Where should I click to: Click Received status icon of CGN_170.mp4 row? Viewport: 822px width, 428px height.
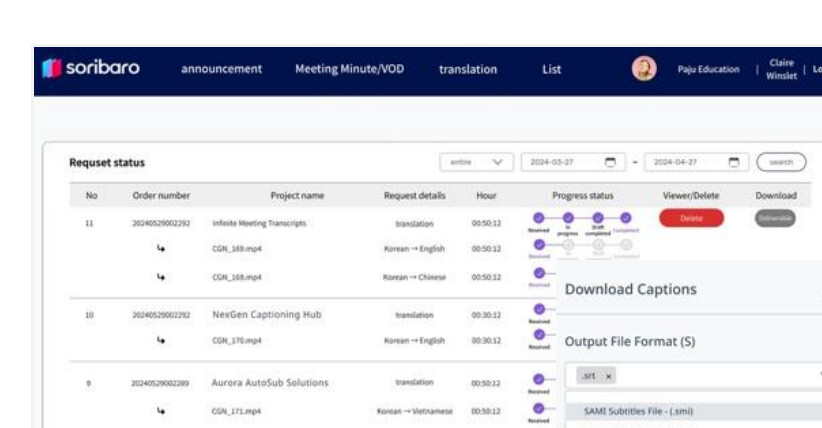(539, 335)
